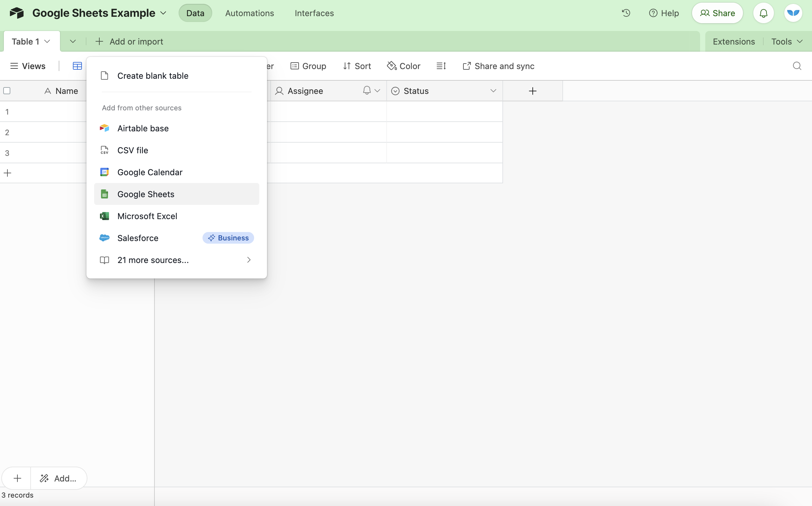Click the grid view icon
The width and height of the screenshot is (812, 506).
[x=77, y=66]
